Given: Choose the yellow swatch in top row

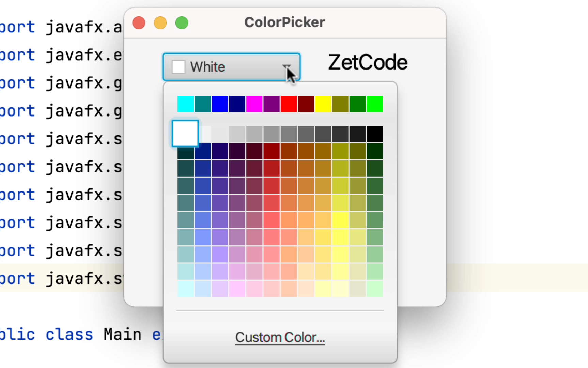Looking at the screenshot, I should 323,104.
